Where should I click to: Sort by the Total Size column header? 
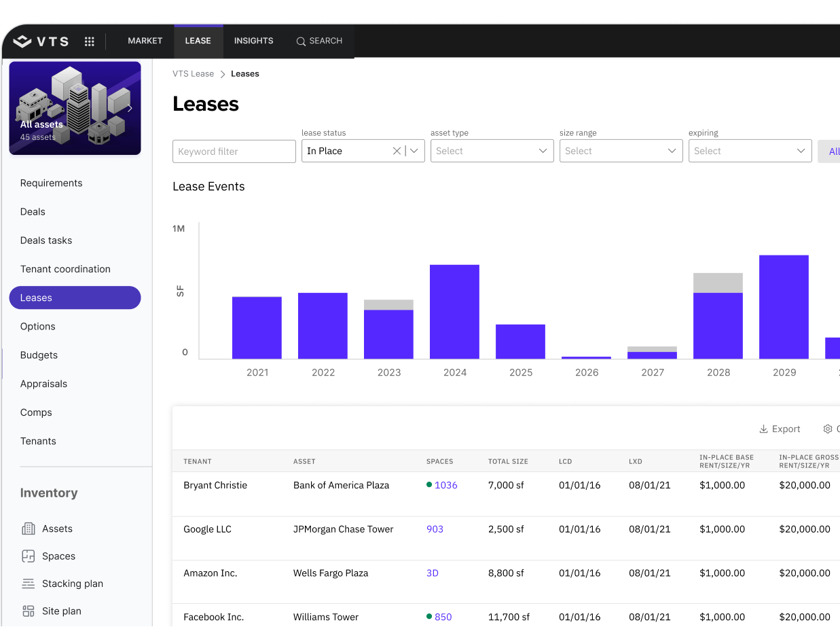click(x=508, y=461)
